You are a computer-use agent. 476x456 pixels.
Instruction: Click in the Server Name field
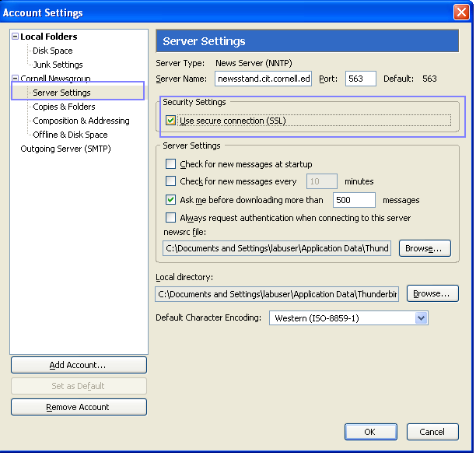pyautogui.click(x=263, y=79)
